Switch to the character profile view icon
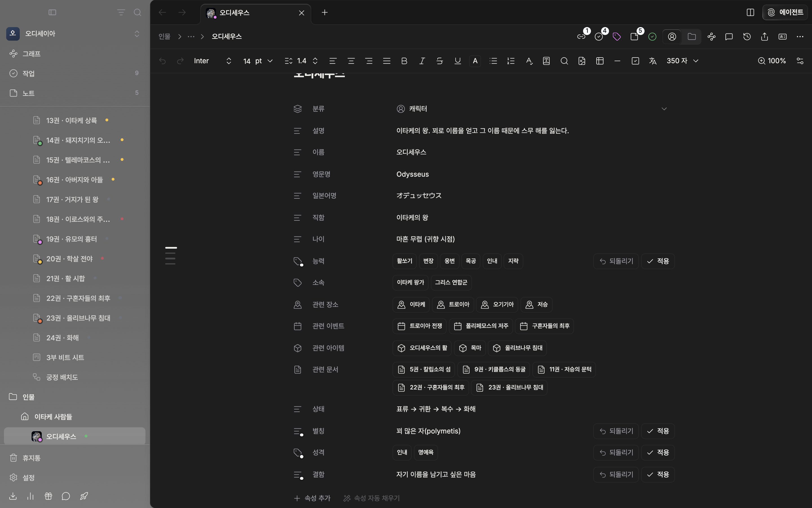812x508 pixels. click(x=672, y=37)
